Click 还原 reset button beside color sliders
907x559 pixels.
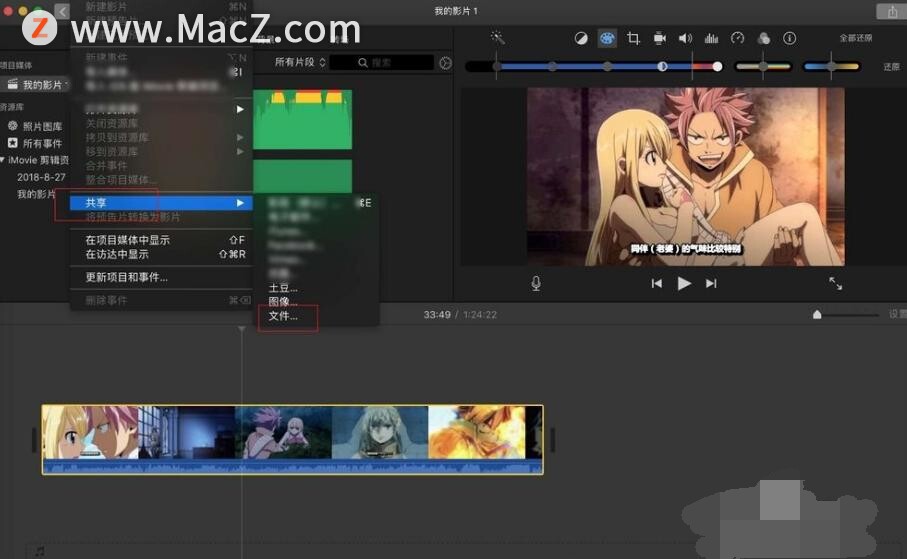click(x=891, y=67)
